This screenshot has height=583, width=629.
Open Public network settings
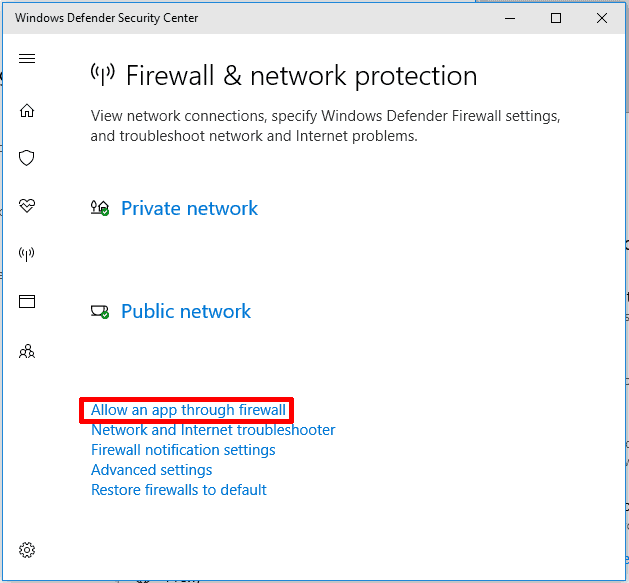(186, 311)
